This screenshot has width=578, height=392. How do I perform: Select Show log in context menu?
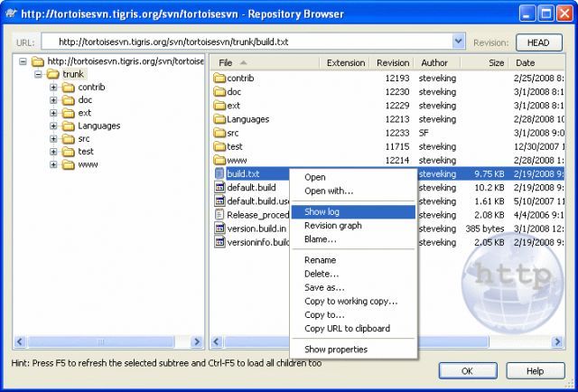click(353, 211)
